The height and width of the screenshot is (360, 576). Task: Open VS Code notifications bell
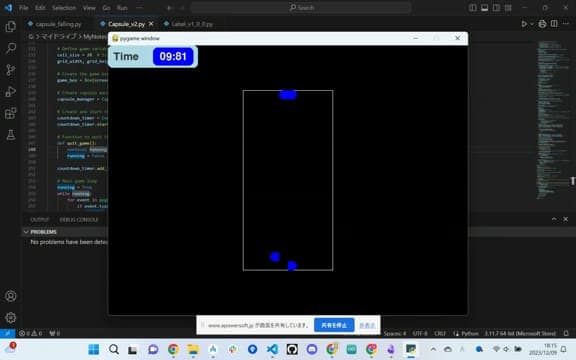click(x=566, y=333)
